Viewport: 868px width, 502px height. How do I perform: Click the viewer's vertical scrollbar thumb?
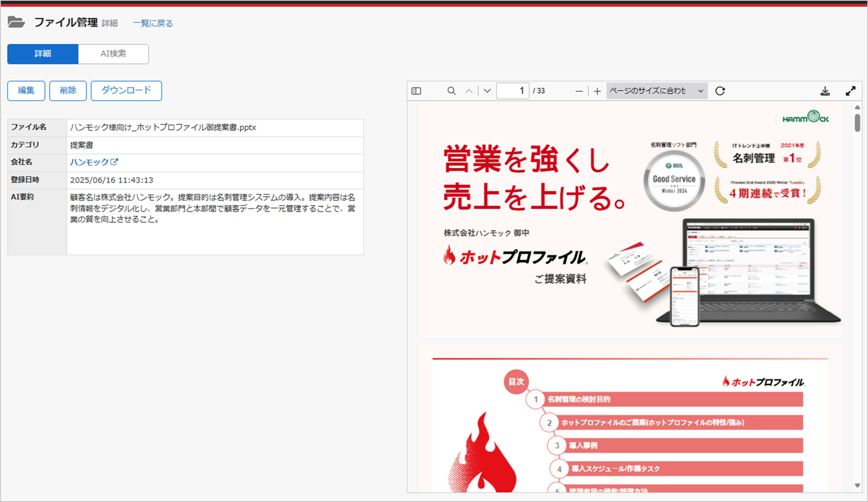point(857,122)
